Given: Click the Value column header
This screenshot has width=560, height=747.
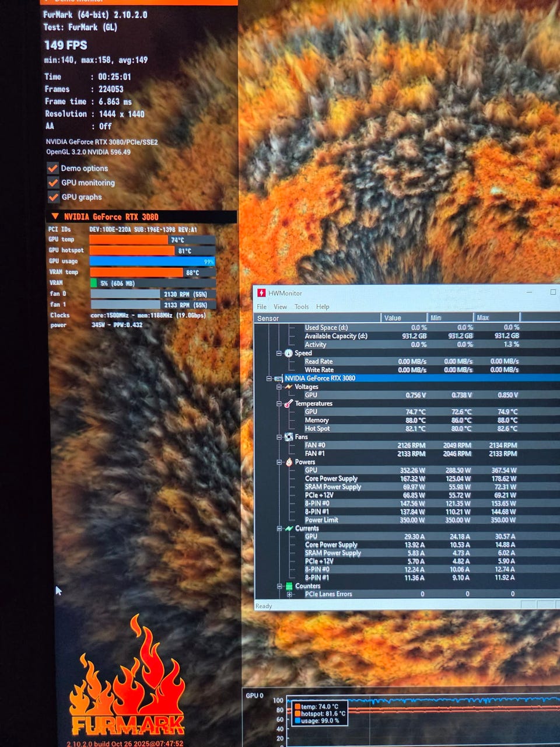Looking at the screenshot, I should click(x=405, y=318).
